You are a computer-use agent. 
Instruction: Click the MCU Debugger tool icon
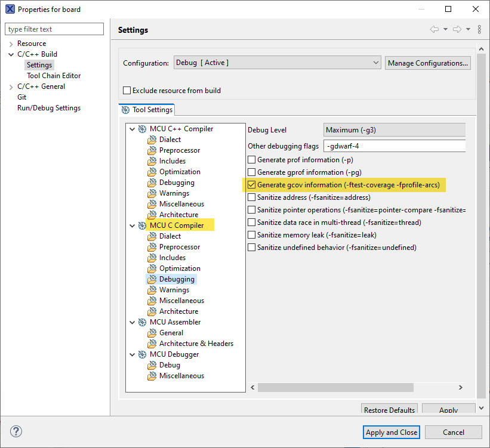[143, 354]
